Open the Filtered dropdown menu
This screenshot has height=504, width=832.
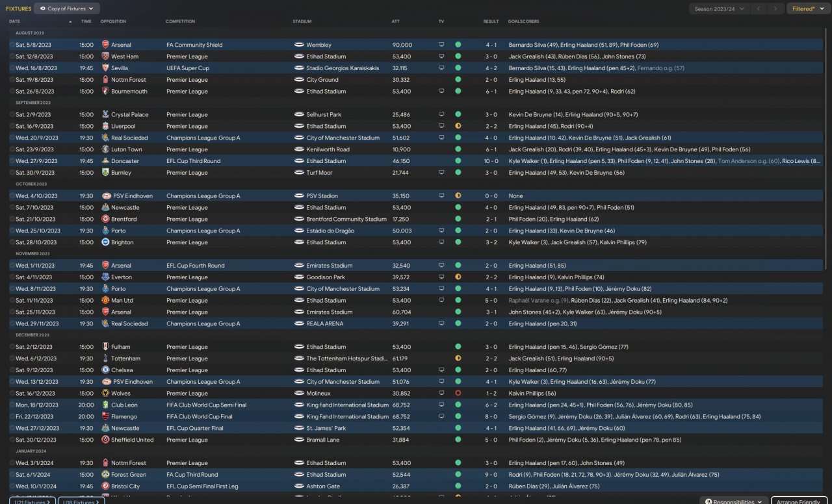click(807, 9)
